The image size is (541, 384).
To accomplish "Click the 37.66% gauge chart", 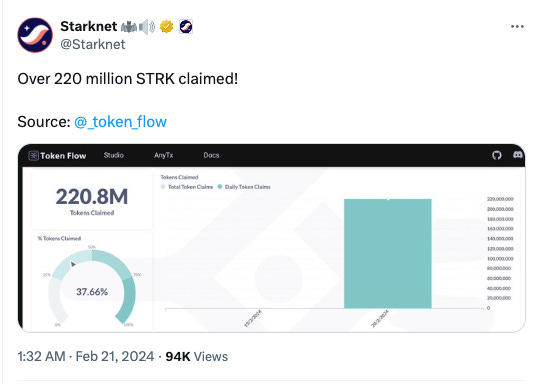I will [x=92, y=287].
